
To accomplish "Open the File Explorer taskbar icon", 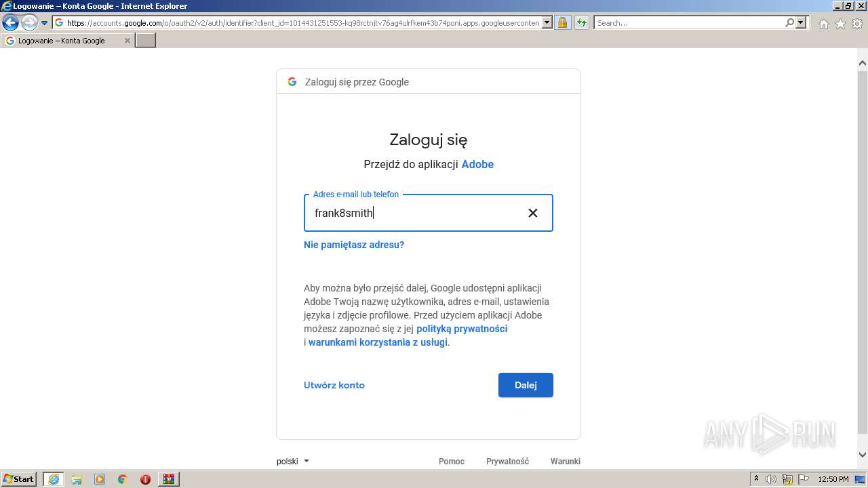I will (77, 479).
